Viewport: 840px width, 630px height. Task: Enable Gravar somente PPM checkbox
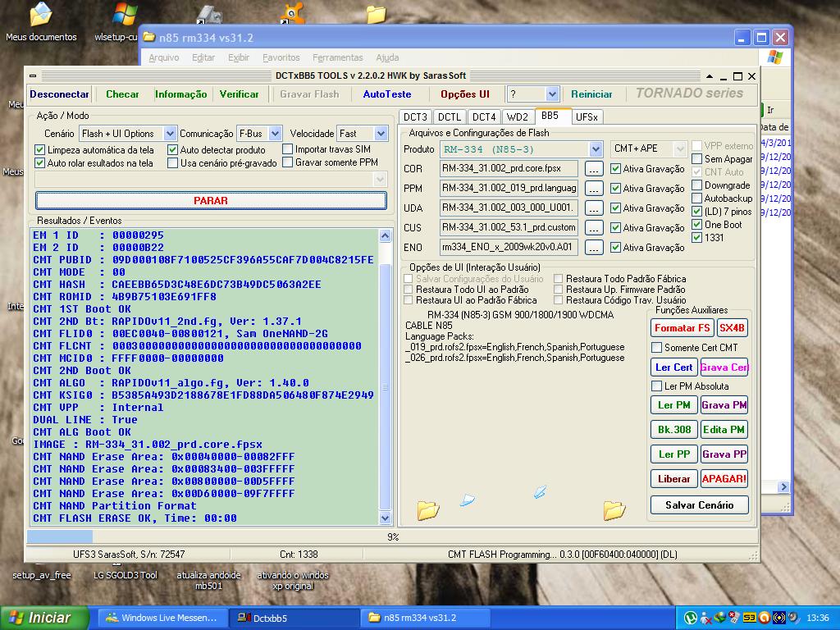288,162
